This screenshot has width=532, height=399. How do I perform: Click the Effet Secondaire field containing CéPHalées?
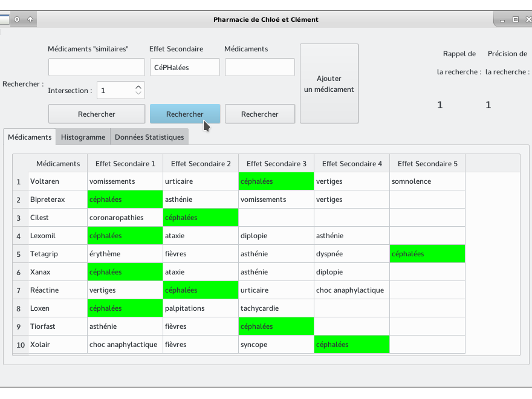(184, 67)
